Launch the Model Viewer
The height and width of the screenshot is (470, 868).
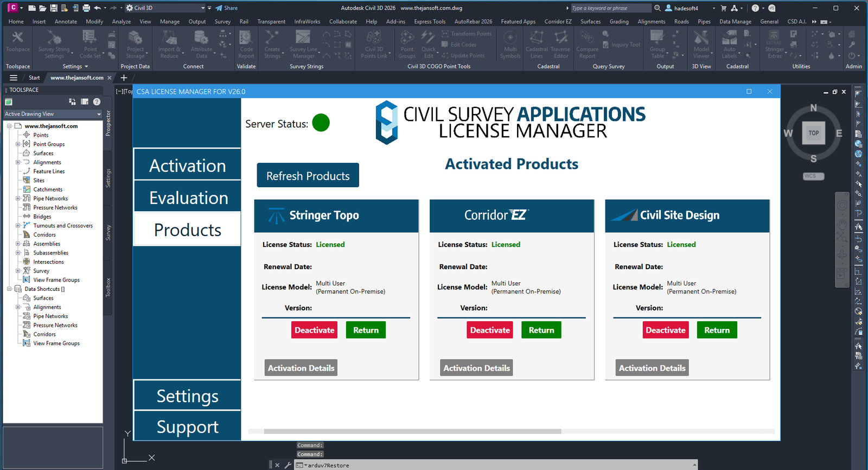pyautogui.click(x=701, y=45)
